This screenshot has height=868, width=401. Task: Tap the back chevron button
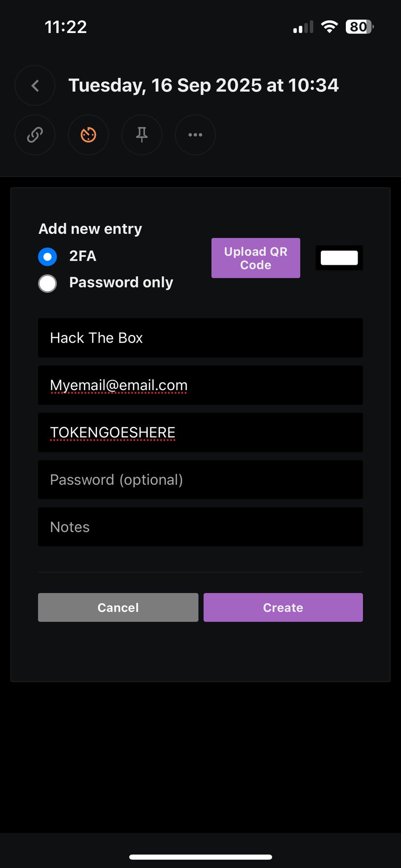(35, 86)
